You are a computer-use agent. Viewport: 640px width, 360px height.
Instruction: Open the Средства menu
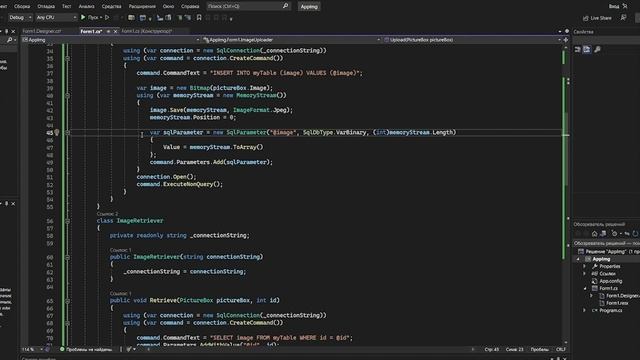(111, 6)
